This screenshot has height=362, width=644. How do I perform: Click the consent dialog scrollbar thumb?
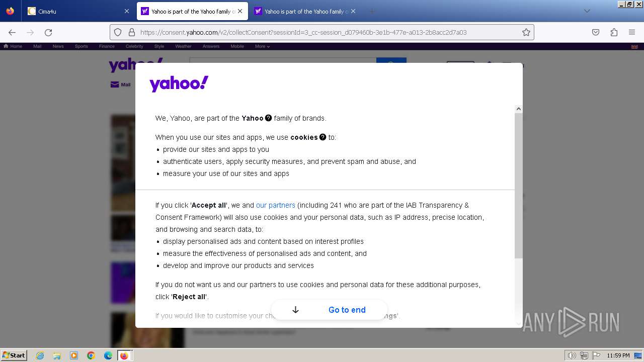519,186
